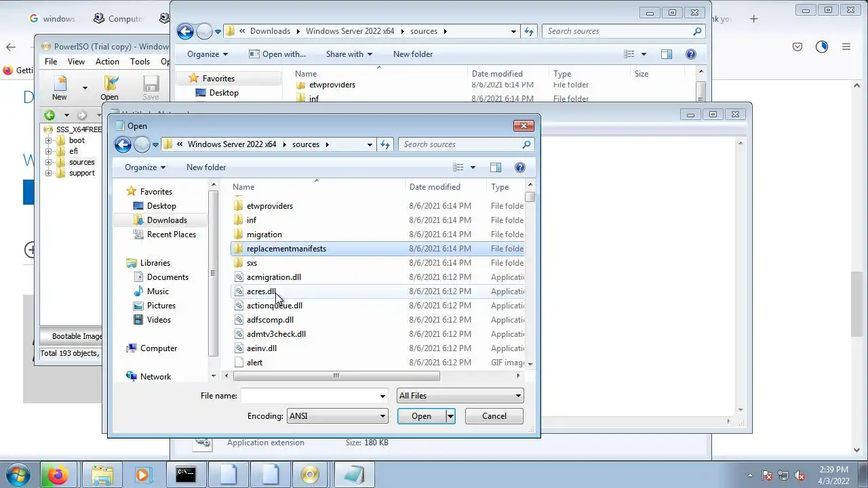
Task: Open the media player taskbar icon
Action: [x=142, y=475]
